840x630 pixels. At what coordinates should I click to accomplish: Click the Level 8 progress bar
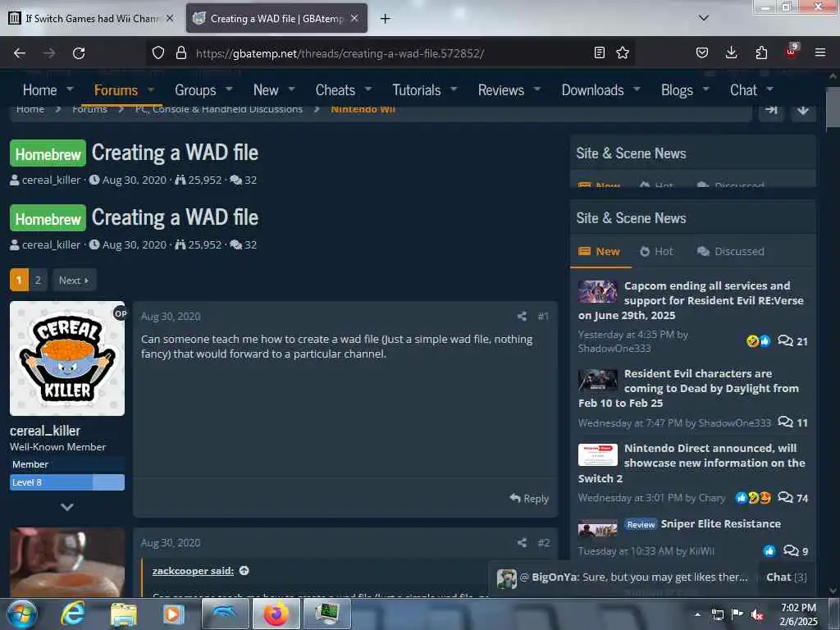pyautogui.click(x=67, y=482)
